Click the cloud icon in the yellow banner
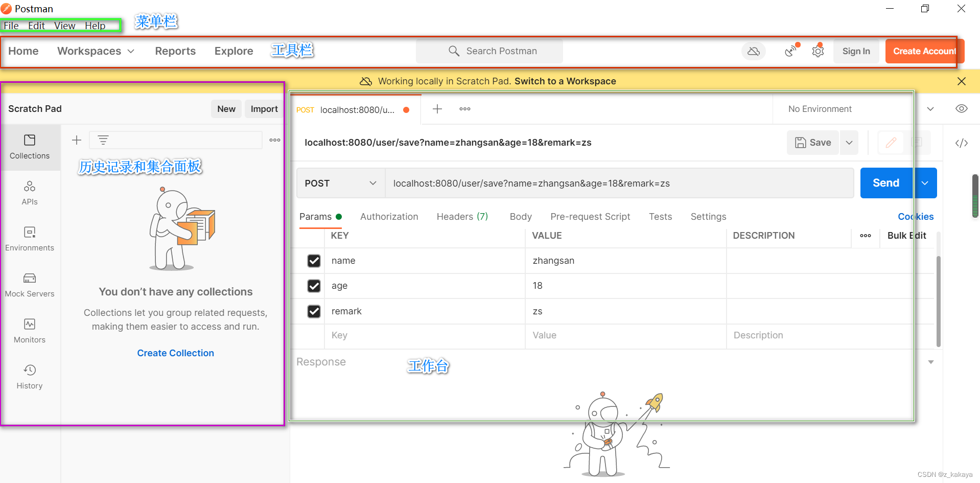 pyautogui.click(x=366, y=81)
